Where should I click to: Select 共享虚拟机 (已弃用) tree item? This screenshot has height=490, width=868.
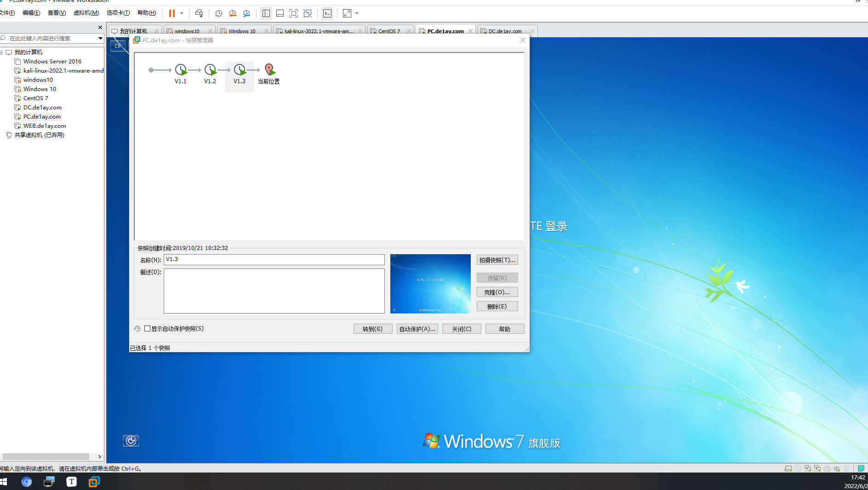tap(39, 135)
